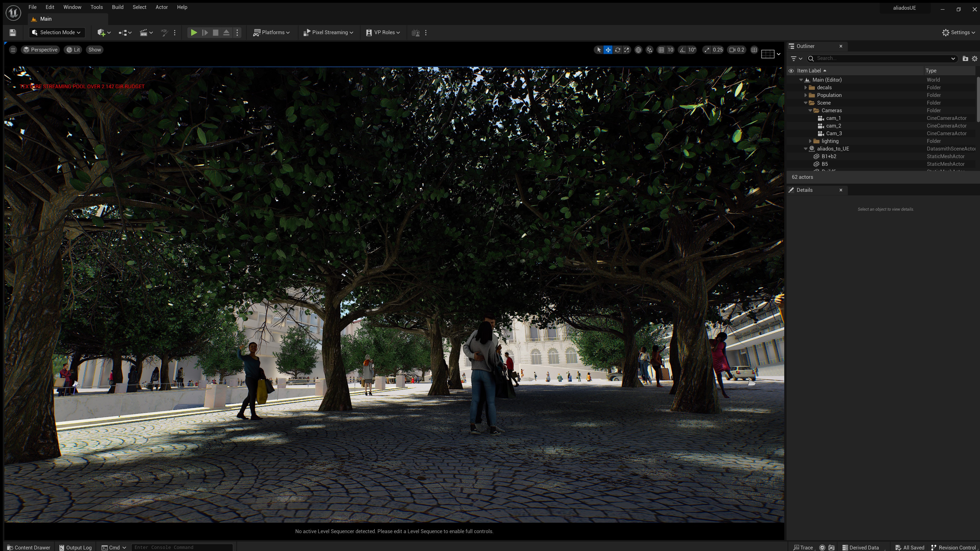Collapse the Cameras folder
Screen dimensions: 980x551
click(x=810, y=111)
